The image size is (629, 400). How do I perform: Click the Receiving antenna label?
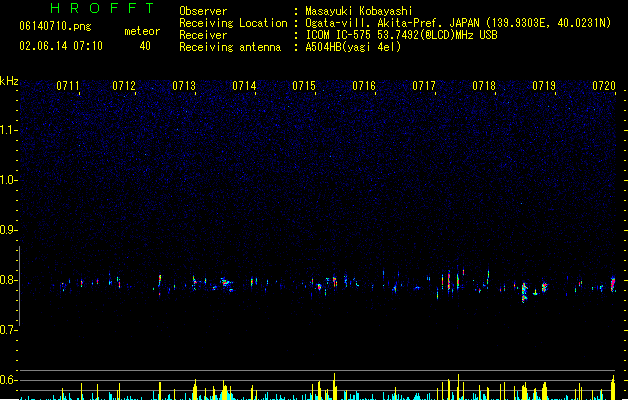click(230, 47)
